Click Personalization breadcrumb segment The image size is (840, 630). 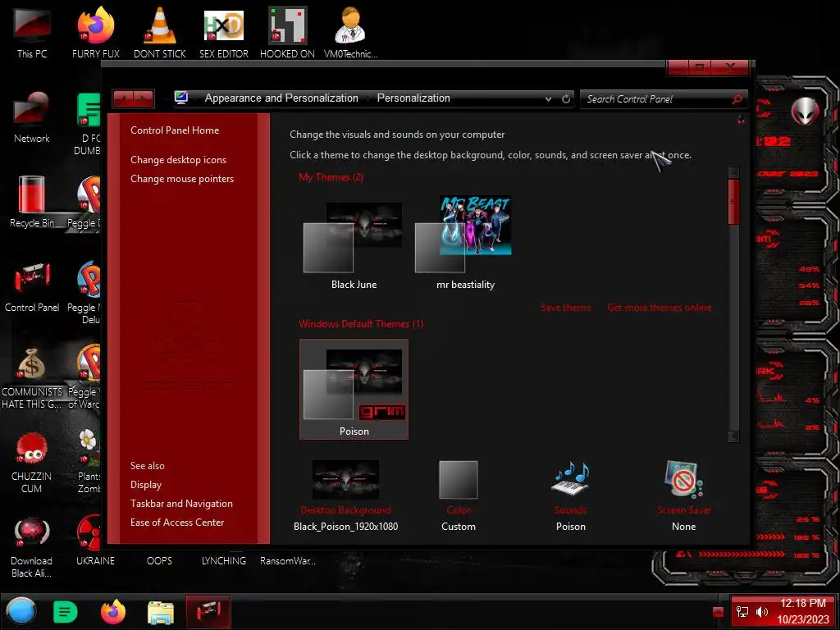(x=413, y=98)
